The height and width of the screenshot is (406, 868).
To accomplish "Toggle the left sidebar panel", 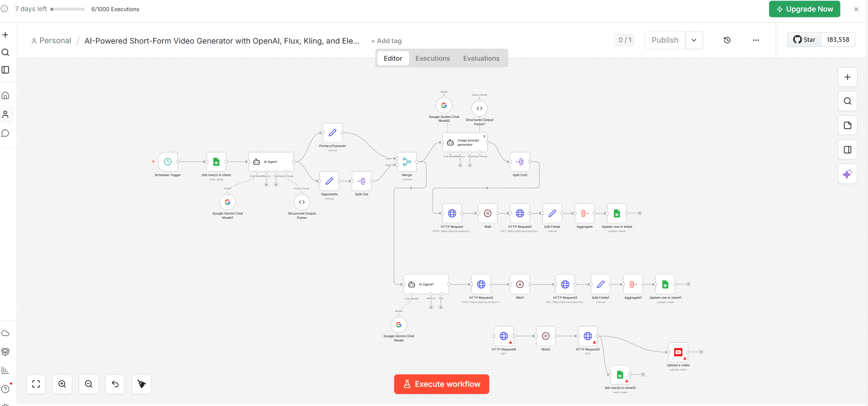I will [6, 70].
